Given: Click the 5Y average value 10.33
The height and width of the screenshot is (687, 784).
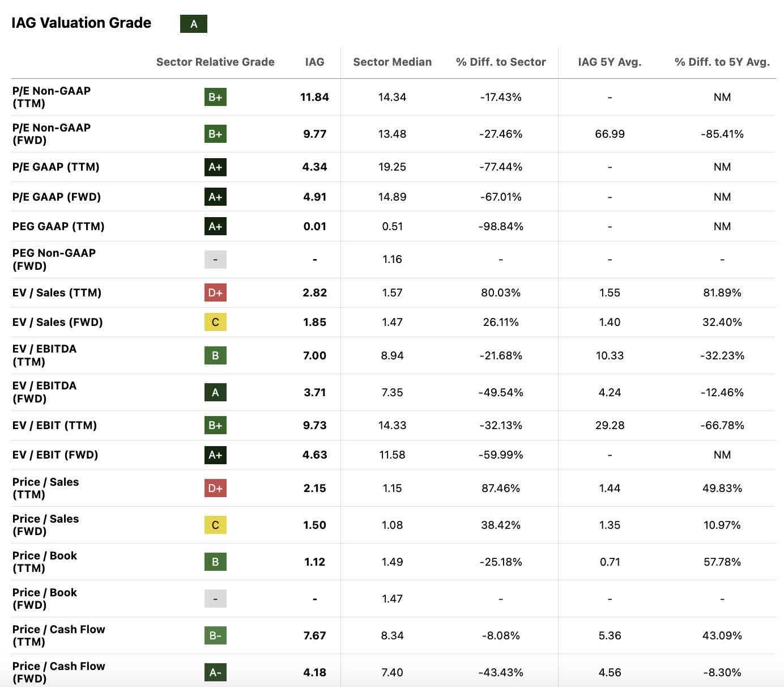Looking at the screenshot, I should click(x=610, y=355).
